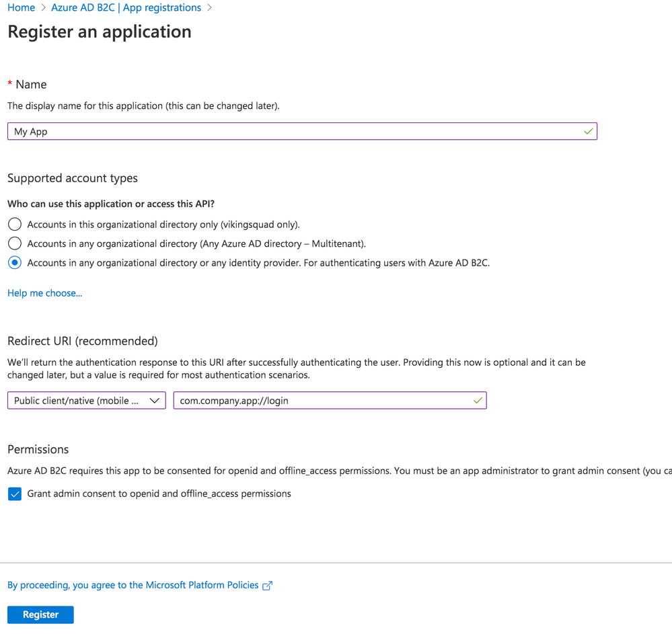Select 'Accounts in this organizational directory only' radio
The height and width of the screenshot is (634, 672).
15,225
